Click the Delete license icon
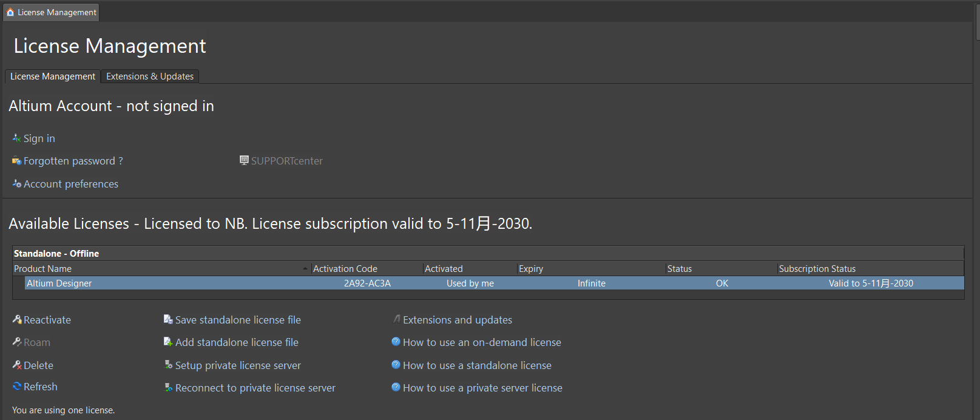The height and width of the screenshot is (420, 980). (17, 365)
